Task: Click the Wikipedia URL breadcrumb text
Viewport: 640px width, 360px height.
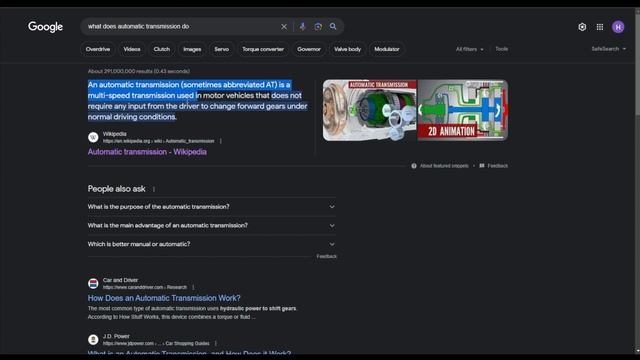Action: (x=158, y=141)
